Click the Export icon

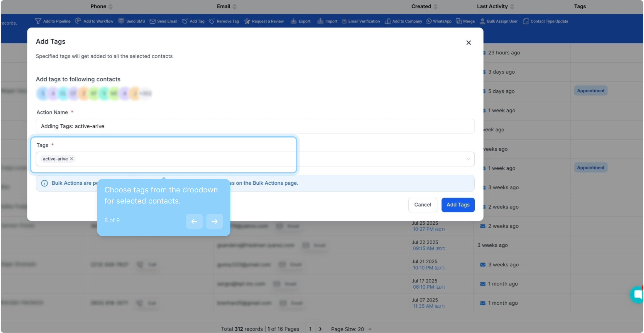[x=294, y=21]
